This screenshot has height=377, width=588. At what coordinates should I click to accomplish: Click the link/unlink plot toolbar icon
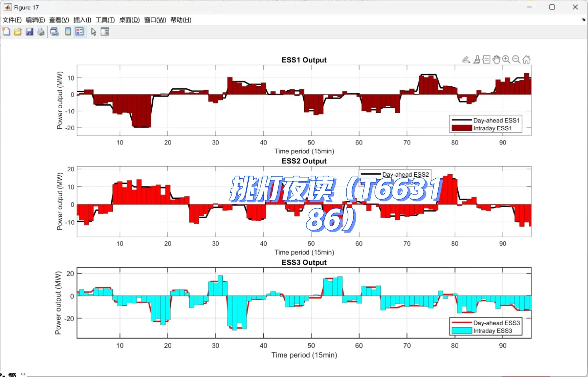[54, 32]
